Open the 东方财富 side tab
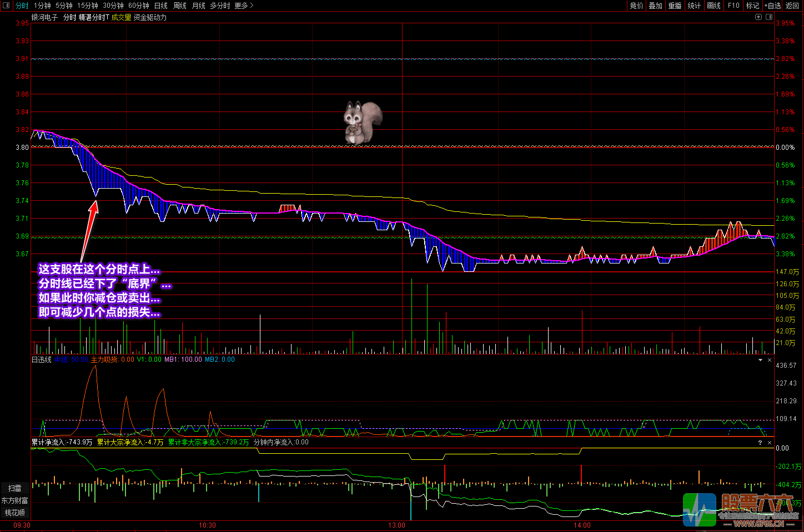 click(15, 500)
